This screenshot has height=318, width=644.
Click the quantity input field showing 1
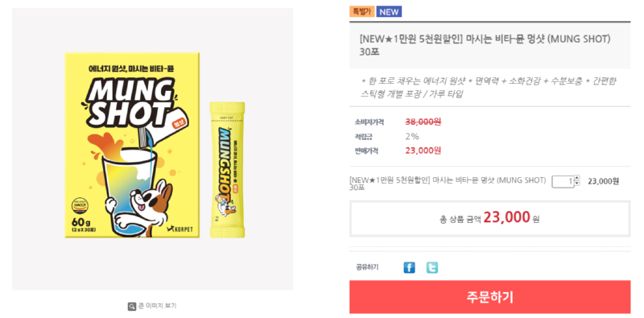563,181
